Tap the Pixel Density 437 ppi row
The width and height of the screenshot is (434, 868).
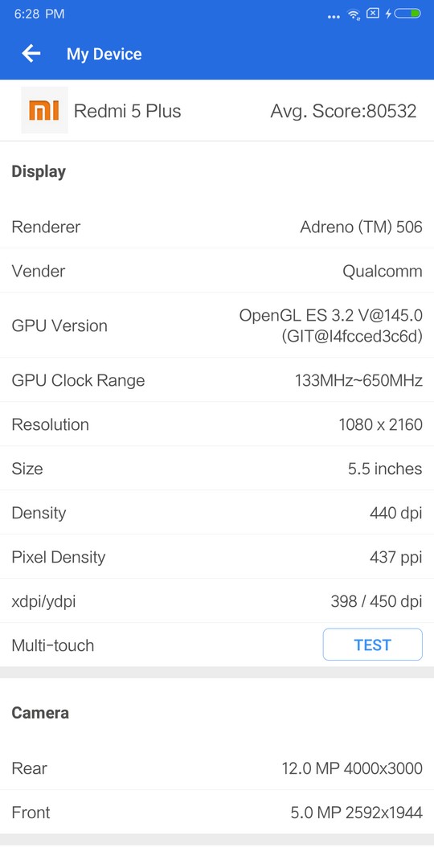(x=217, y=557)
